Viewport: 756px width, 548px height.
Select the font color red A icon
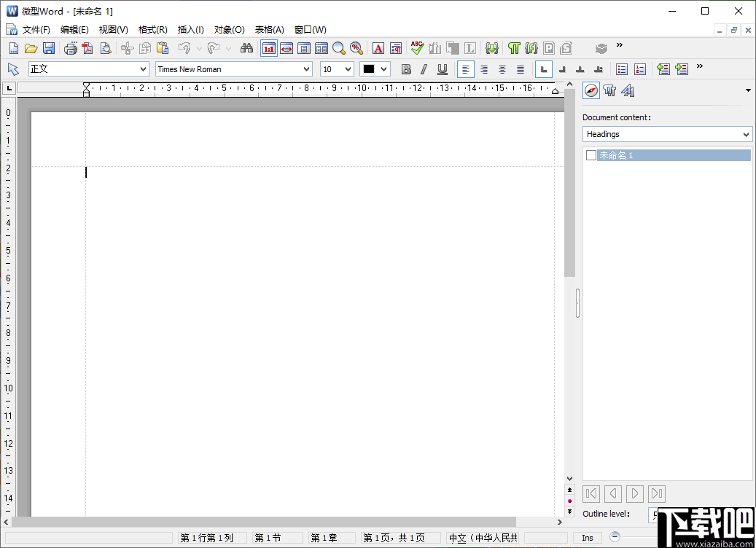click(378, 48)
